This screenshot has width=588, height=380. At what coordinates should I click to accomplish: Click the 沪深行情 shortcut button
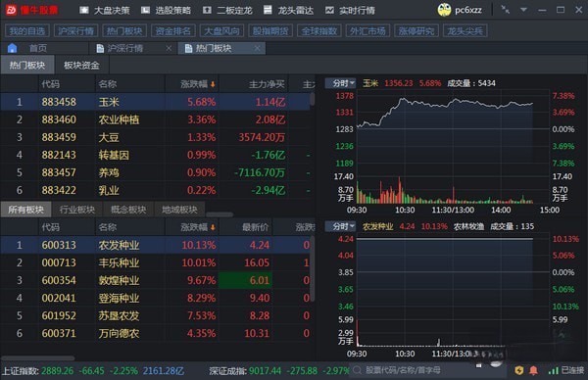(75, 30)
